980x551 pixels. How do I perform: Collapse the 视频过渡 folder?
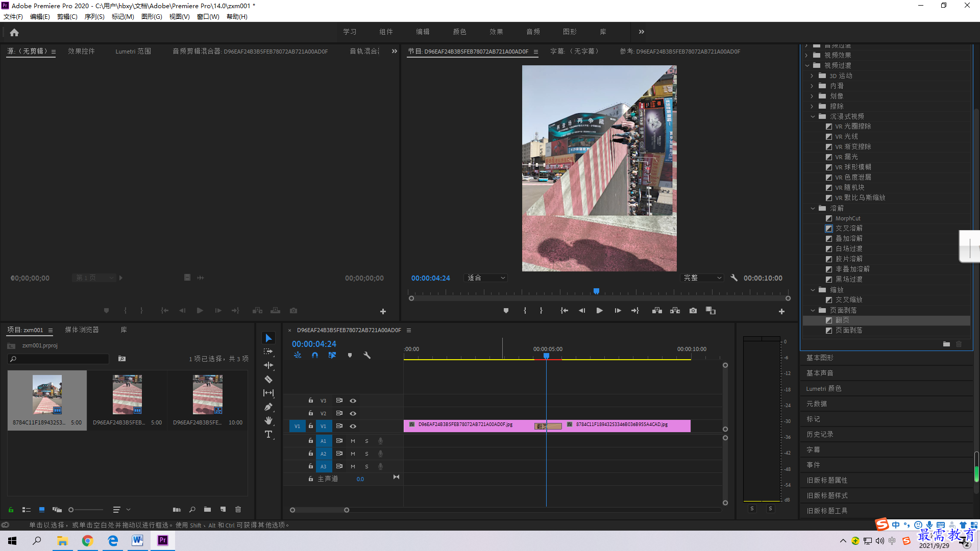point(807,65)
